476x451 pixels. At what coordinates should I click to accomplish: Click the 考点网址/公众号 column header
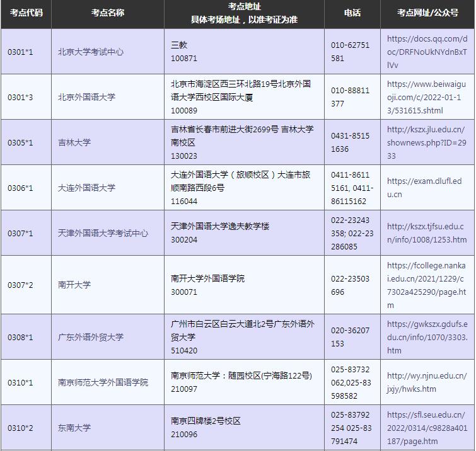pyautogui.click(x=427, y=13)
